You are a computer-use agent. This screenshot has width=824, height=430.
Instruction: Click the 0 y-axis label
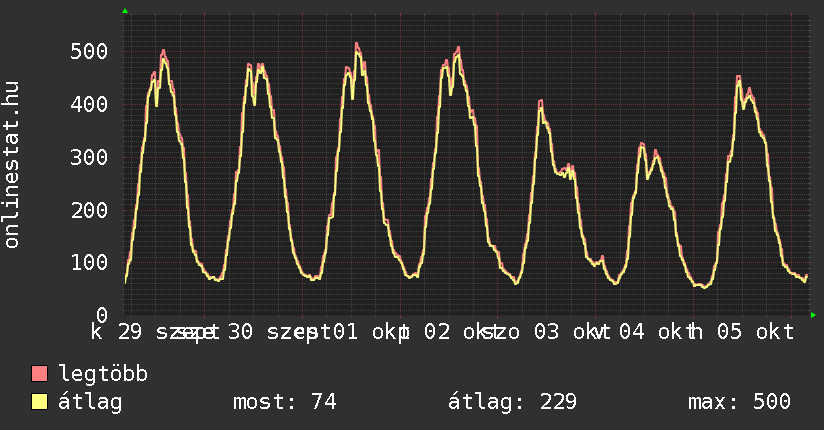[101, 315]
